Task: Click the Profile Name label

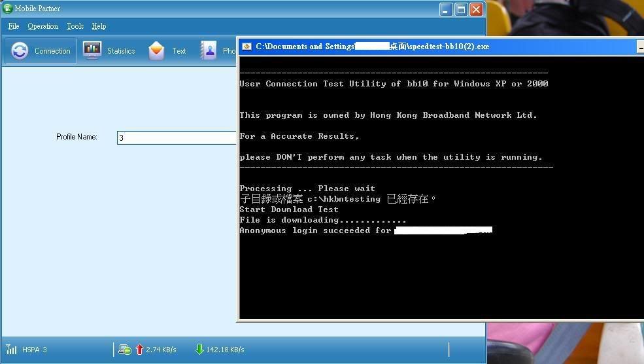Action: point(76,137)
